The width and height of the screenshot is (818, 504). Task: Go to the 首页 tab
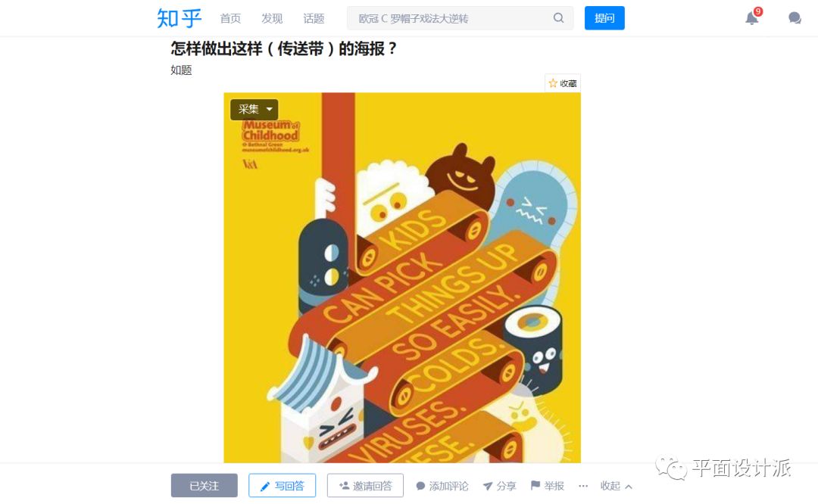point(230,18)
